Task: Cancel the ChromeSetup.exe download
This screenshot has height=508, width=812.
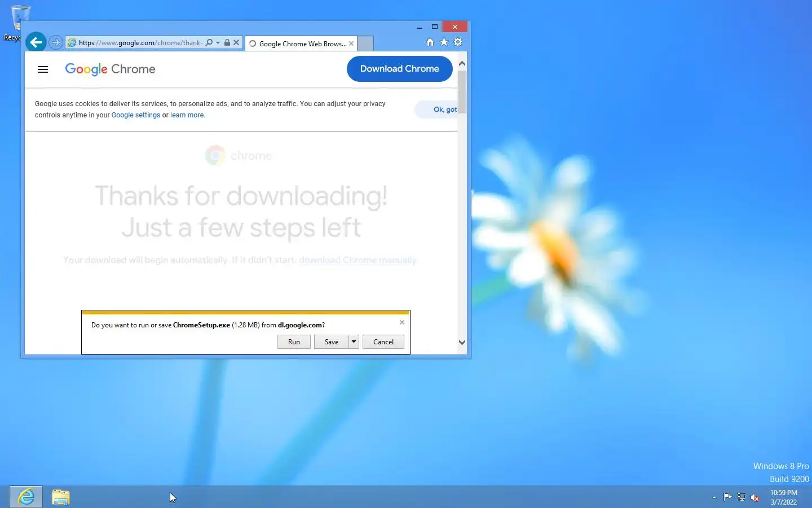Action: [x=383, y=342]
